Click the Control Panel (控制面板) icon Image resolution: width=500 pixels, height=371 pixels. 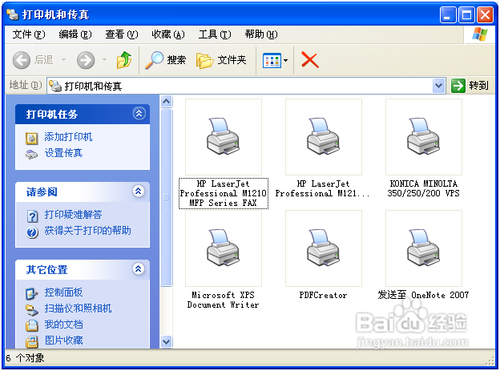coord(32,294)
